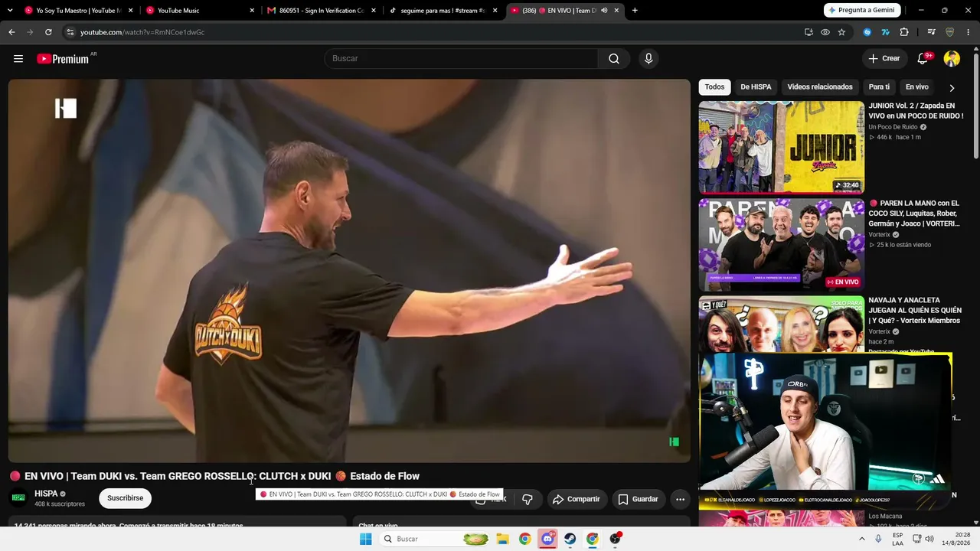The height and width of the screenshot is (551, 980).
Task: Open the media control icon in Chrome toolbar
Action: [931, 32]
